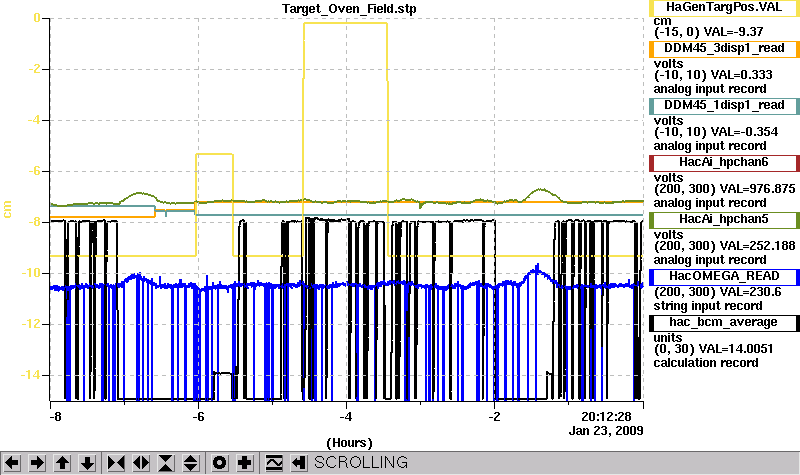The height and width of the screenshot is (475, 800).
Task: Compress the time axis with the inward horizontal triangles icon
Action: pyautogui.click(x=116, y=463)
